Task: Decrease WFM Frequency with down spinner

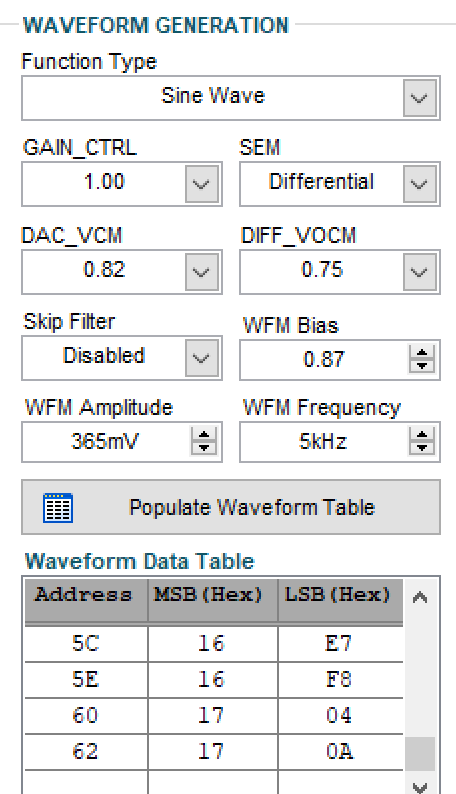Action: coord(422,448)
